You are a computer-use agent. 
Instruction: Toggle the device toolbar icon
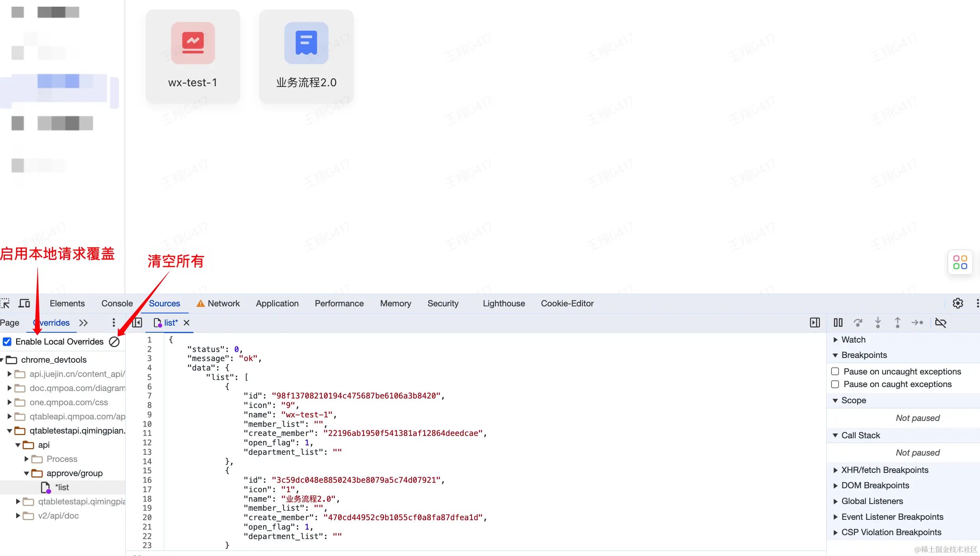click(x=24, y=303)
